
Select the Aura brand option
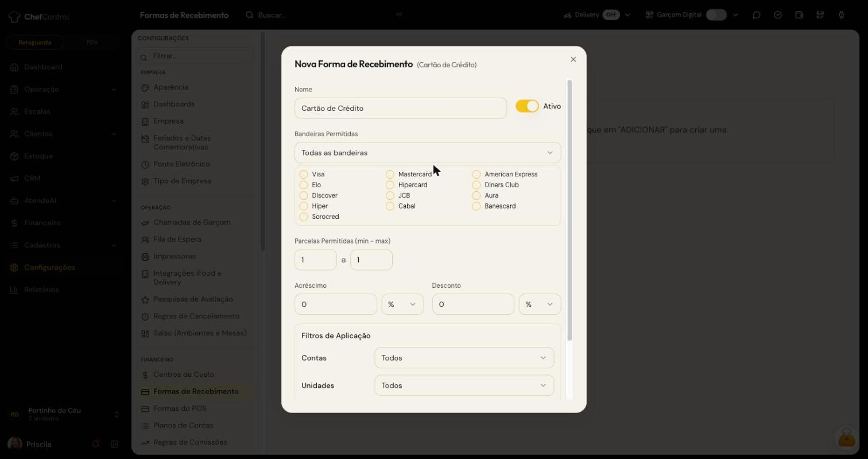tap(476, 195)
